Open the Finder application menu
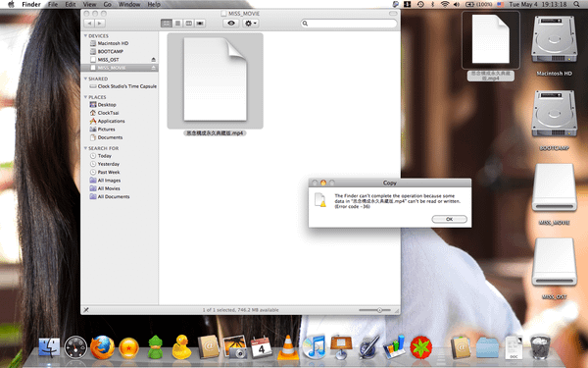Viewport: 588px width, 368px height. (x=31, y=5)
